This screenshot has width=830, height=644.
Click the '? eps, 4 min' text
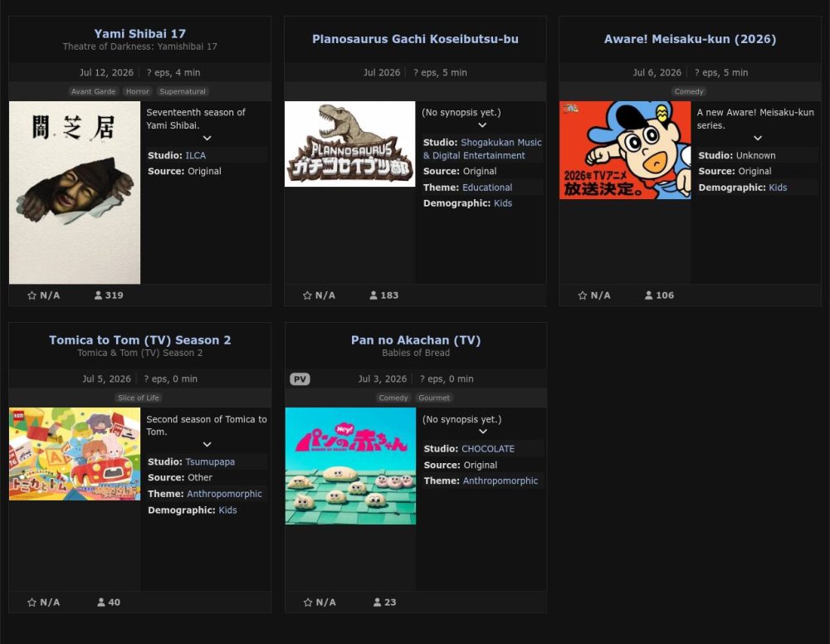pyautogui.click(x=173, y=72)
